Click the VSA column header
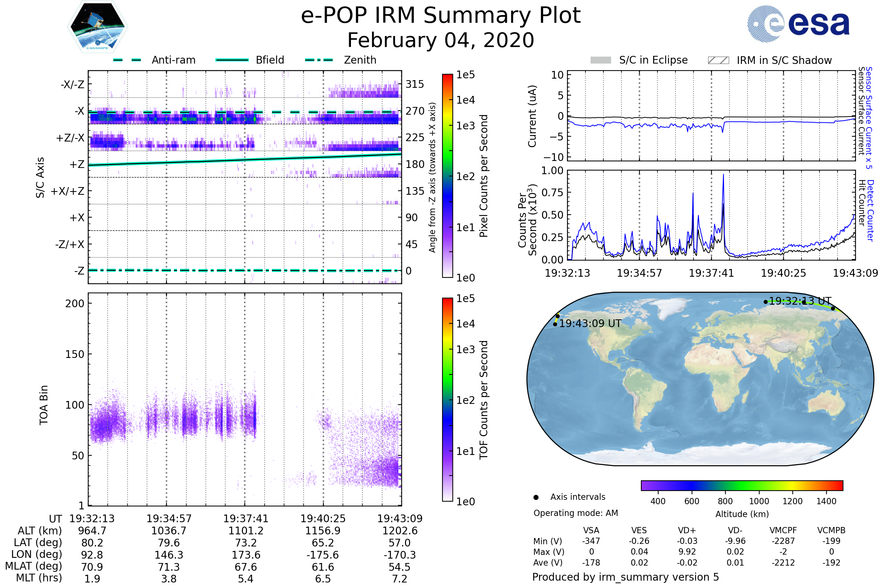The width and height of the screenshot is (882, 588). click(x=591, y=530)
